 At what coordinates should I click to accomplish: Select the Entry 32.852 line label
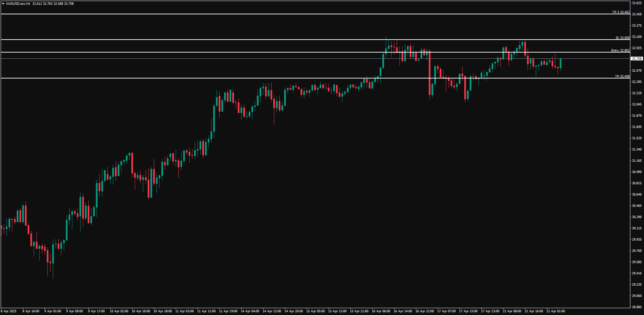[x=620, y=51]
